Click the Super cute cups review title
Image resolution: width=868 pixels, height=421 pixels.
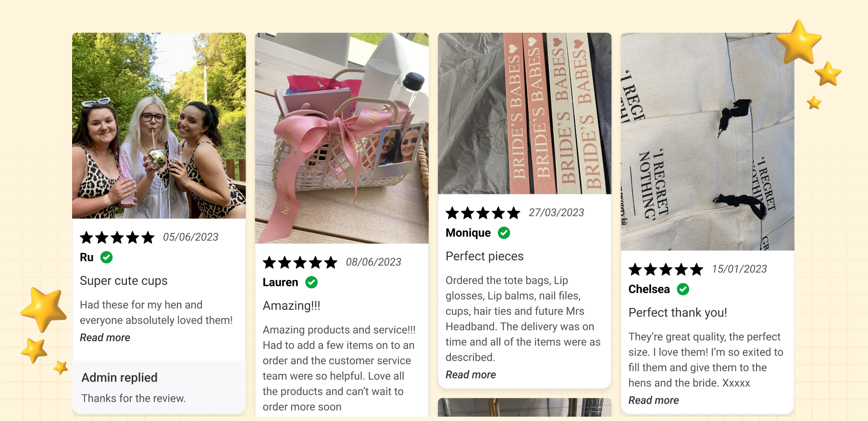click(124, 281)
